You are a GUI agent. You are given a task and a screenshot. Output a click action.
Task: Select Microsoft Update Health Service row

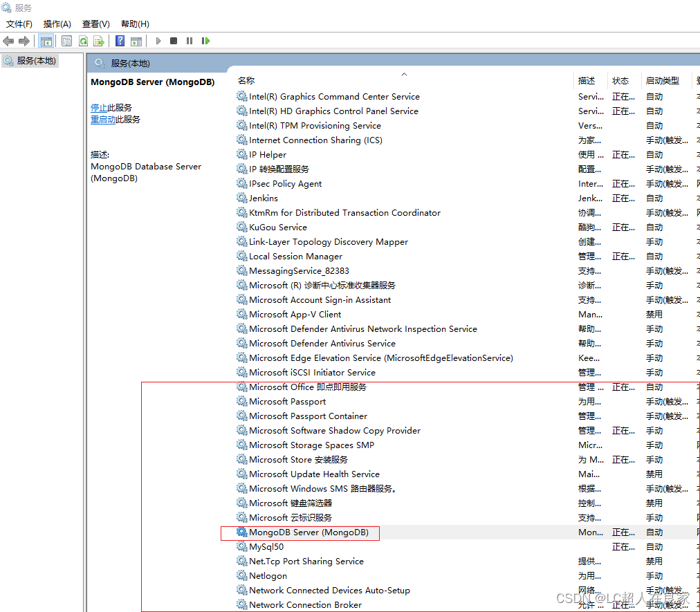click(468, 474)
